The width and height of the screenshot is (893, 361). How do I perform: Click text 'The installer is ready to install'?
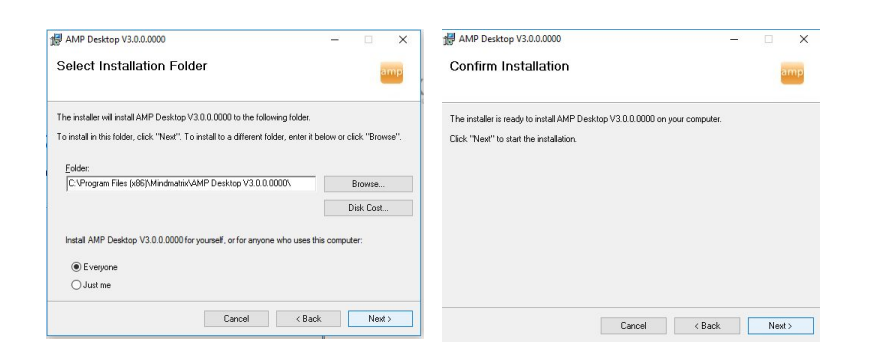click(502, 120)
